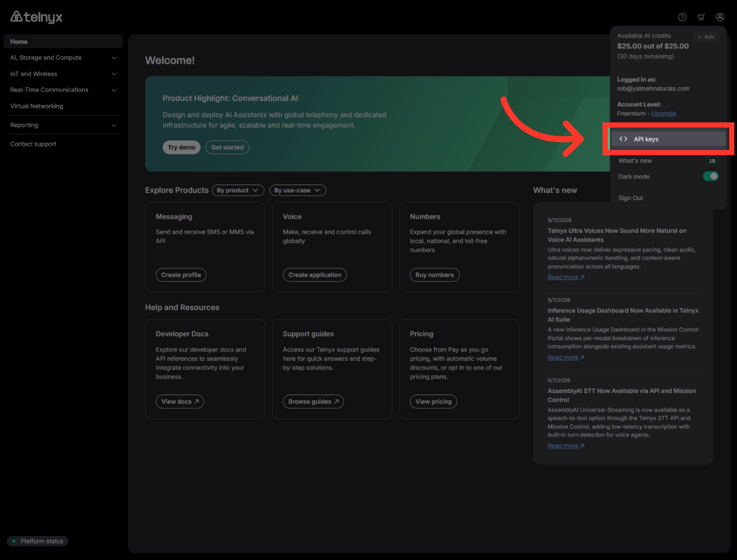Viewport: 737px width, 560px height.
Task: Click the Welcome! heading
Action: click(x=170, y=61)
